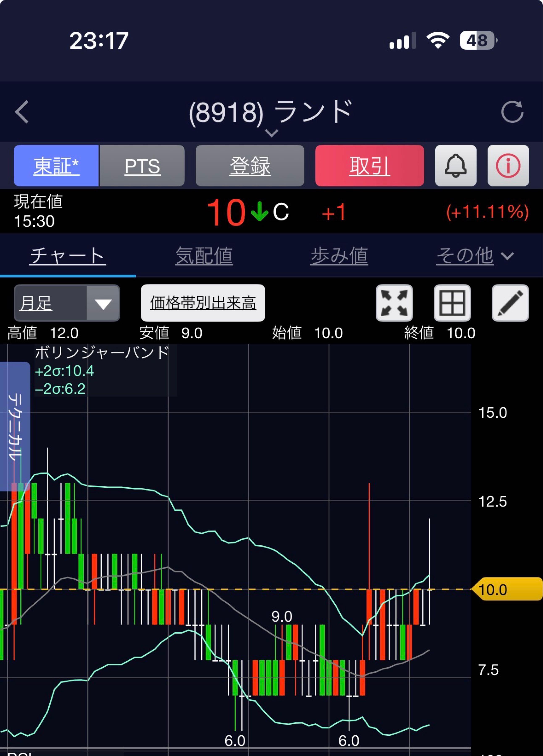Open the price alert bell
The image size is (543, 756).
(x=455, y=166)
